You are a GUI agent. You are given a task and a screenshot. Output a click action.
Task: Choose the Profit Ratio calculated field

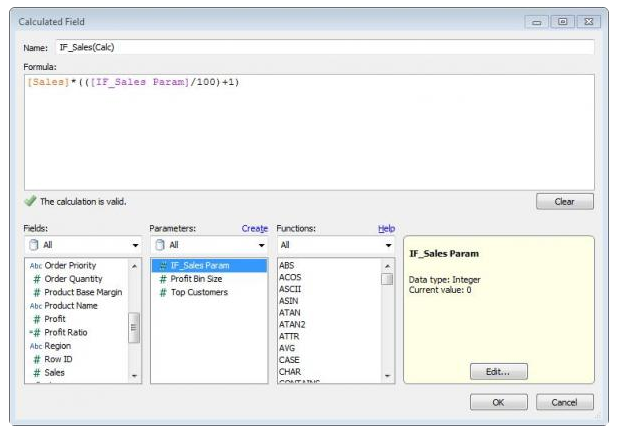coord(66,332)
